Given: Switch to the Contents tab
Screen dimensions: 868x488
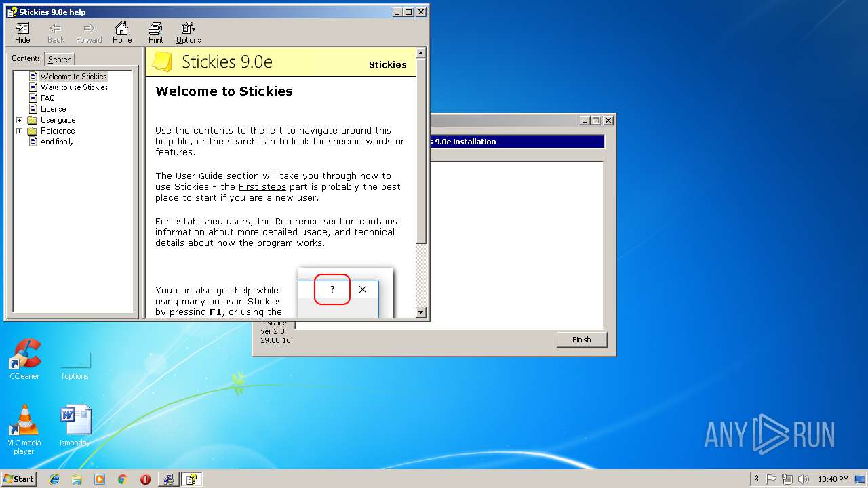Looking at the screenshot, I should (26, 58).
